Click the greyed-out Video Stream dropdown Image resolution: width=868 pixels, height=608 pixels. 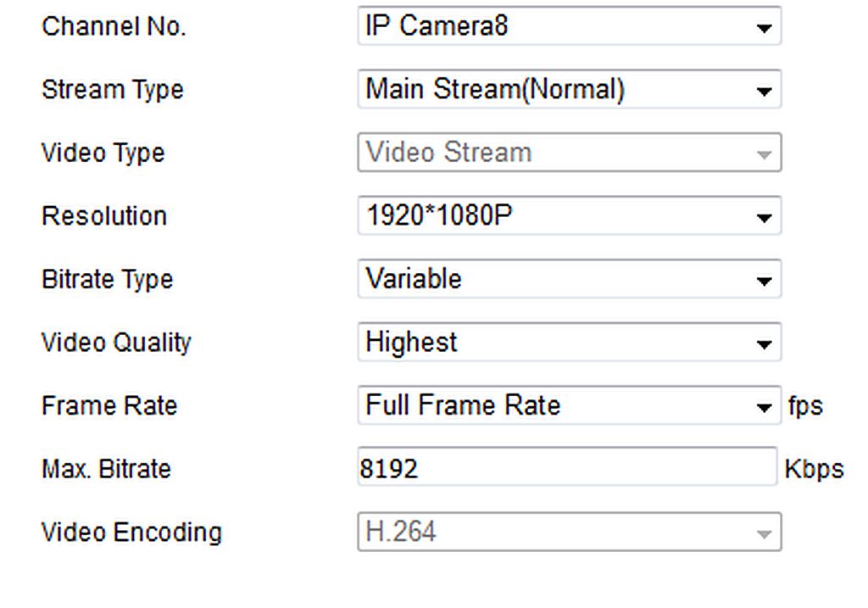point(569,153)
